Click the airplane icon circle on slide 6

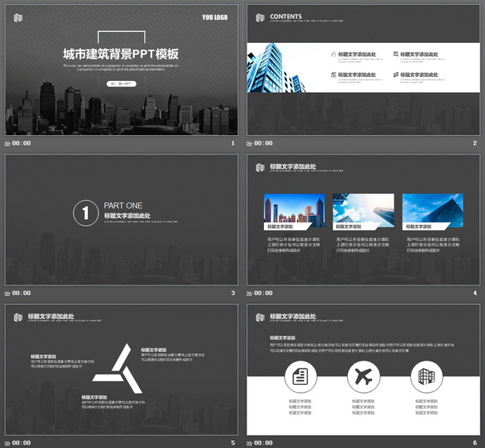coord(363,377)
